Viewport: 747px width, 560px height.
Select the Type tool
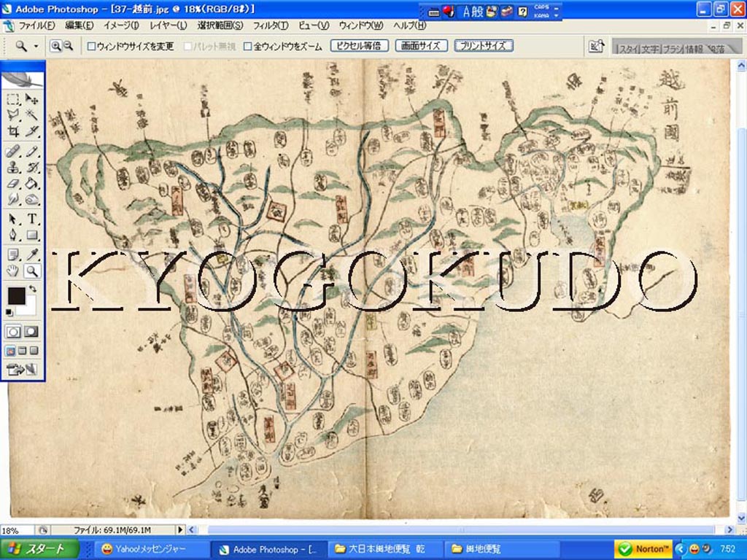[x=31, y=219]
